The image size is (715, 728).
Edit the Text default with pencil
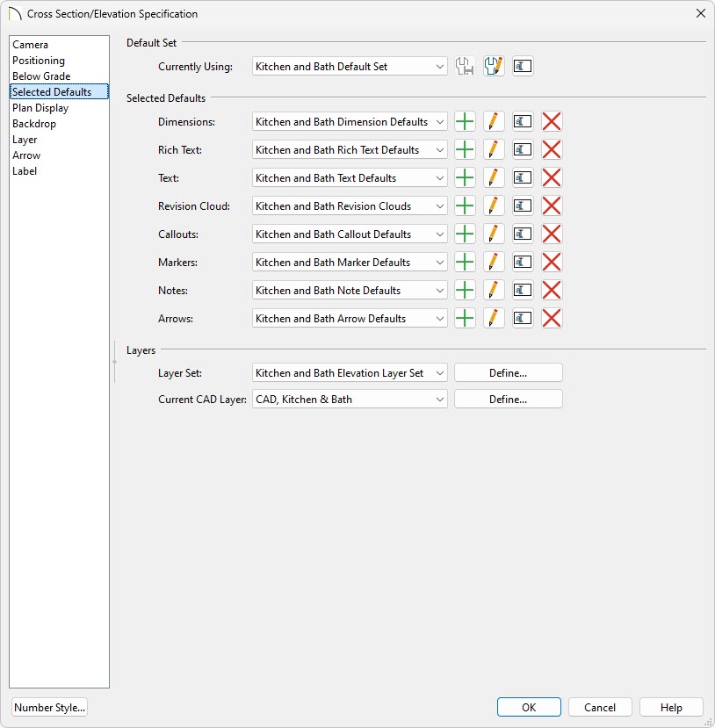(x=494, y=177)
